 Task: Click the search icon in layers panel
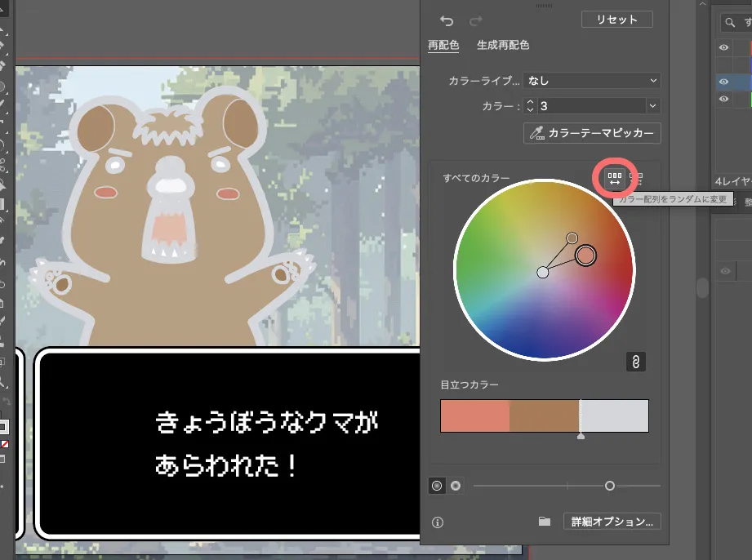coord(729,24)
